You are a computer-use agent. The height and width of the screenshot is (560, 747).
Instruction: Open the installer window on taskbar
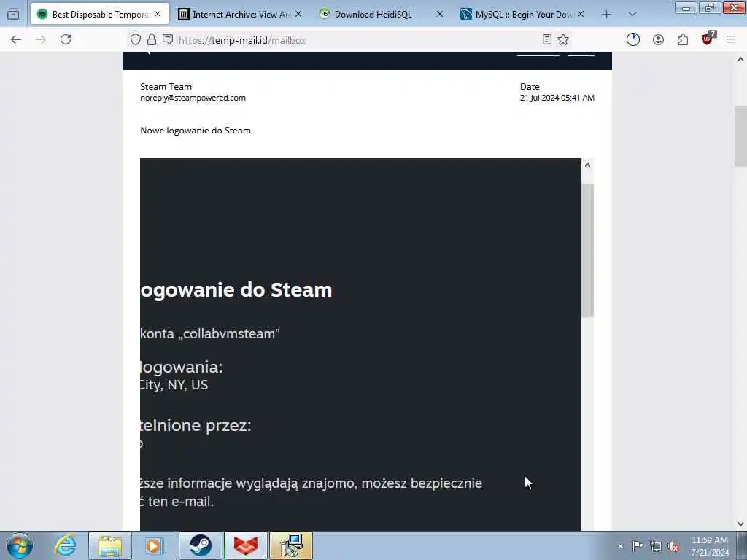pos(291,545)
